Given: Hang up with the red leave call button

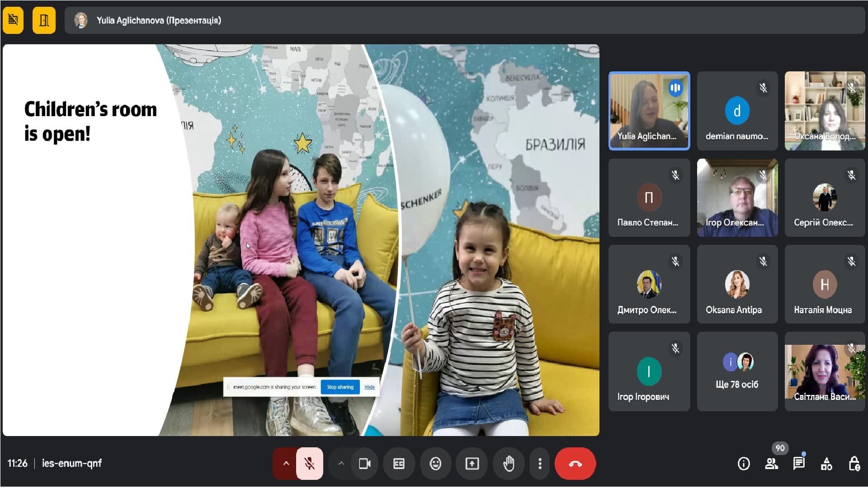Looking at the screenshot, I should click(575, 464).
